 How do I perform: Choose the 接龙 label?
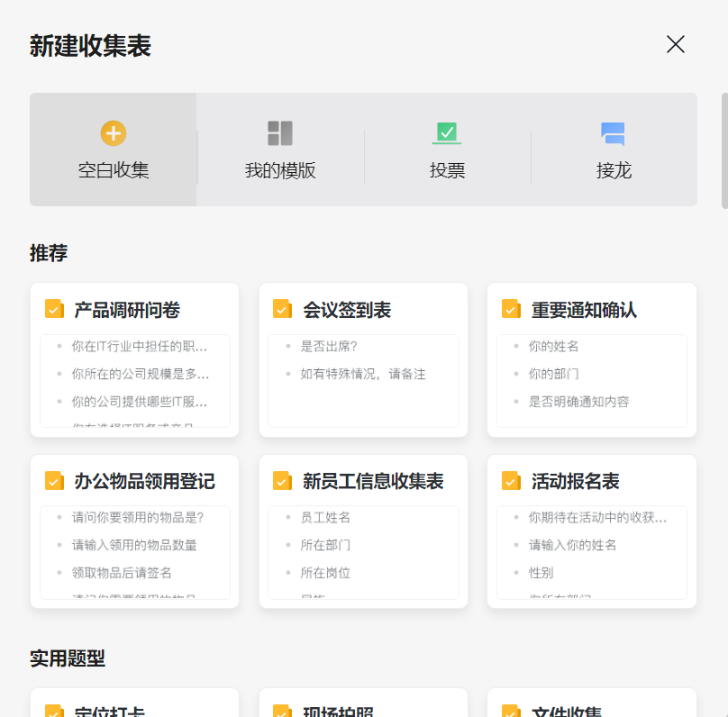click(x=614, y=170)
